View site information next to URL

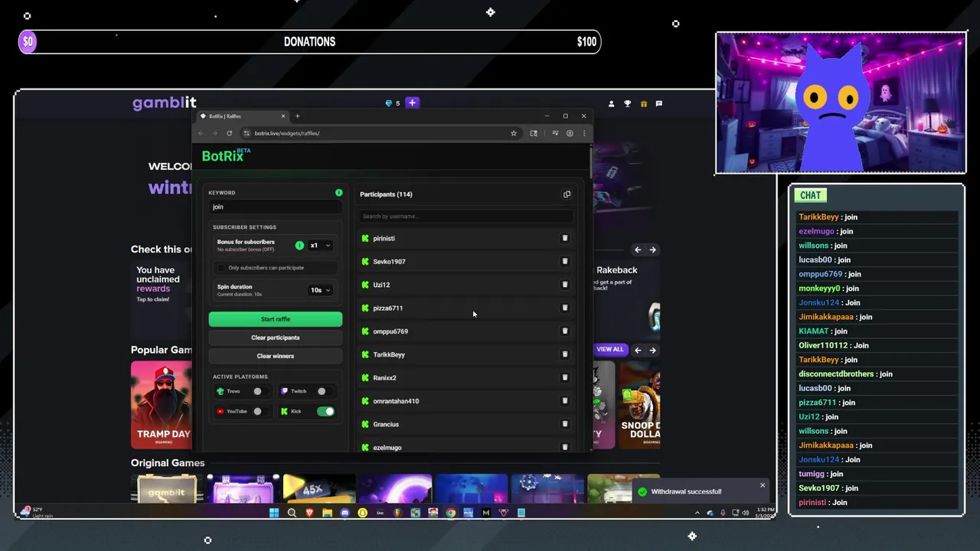(247, 133)
